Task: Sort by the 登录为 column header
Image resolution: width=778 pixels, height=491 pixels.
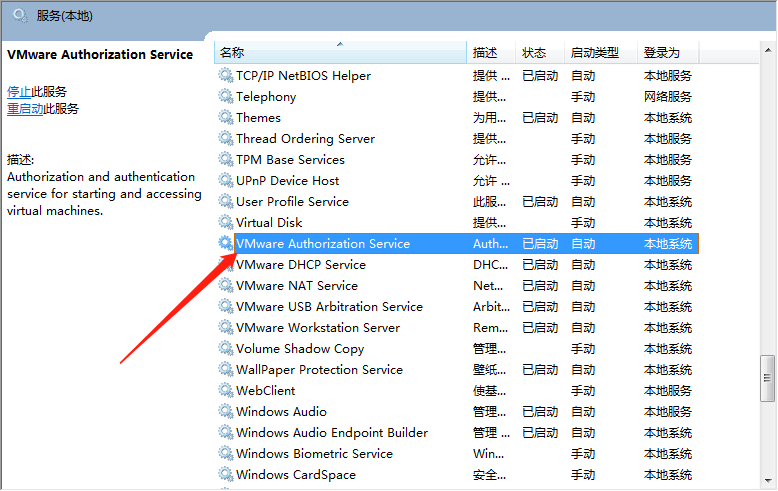Action: [668, 53]
